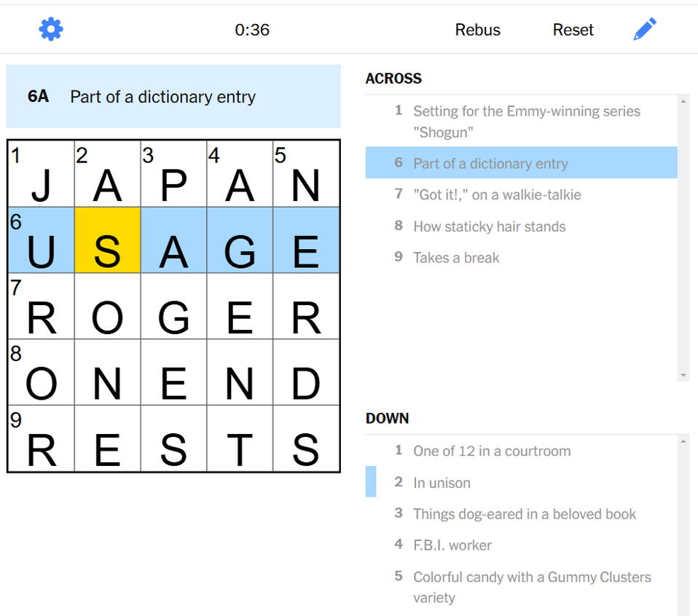Select the 'Takes a break' clue
This screenshot has width=698, height=616.
456,258
